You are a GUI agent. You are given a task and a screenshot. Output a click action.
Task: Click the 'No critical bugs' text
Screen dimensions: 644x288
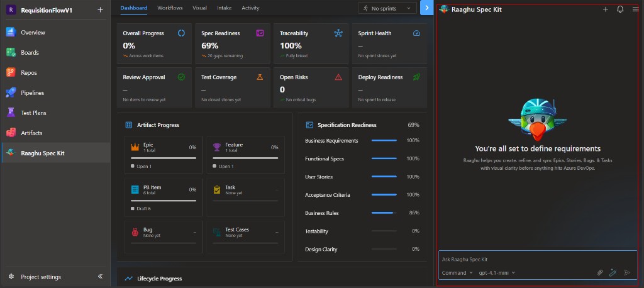point(301,100)
